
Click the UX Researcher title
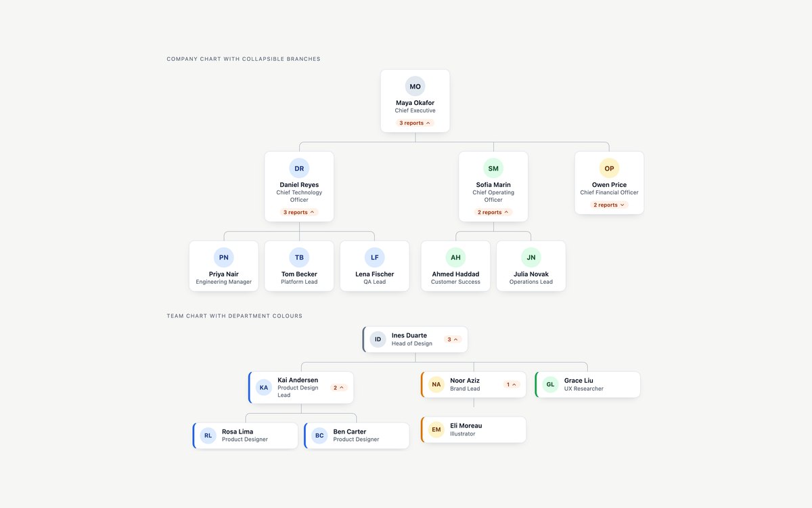[584, 389]
